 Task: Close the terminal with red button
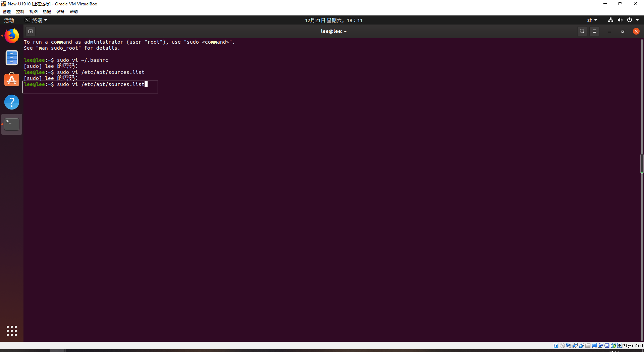tap(636, 31)
